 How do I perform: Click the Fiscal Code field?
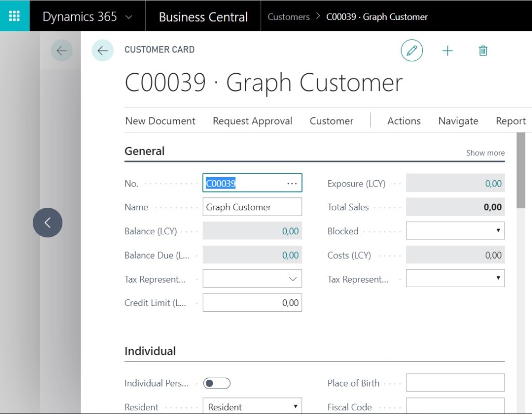pos(455,406)
